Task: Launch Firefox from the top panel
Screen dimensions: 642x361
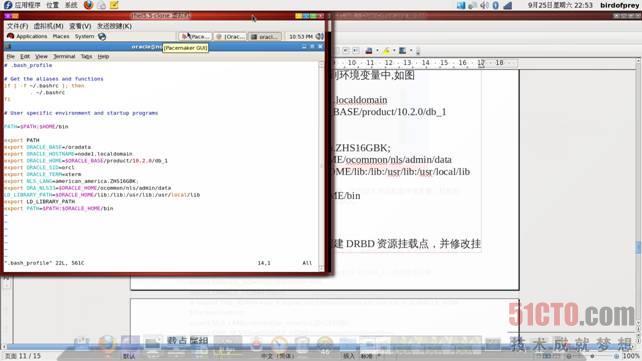Action: coord(88,5)
